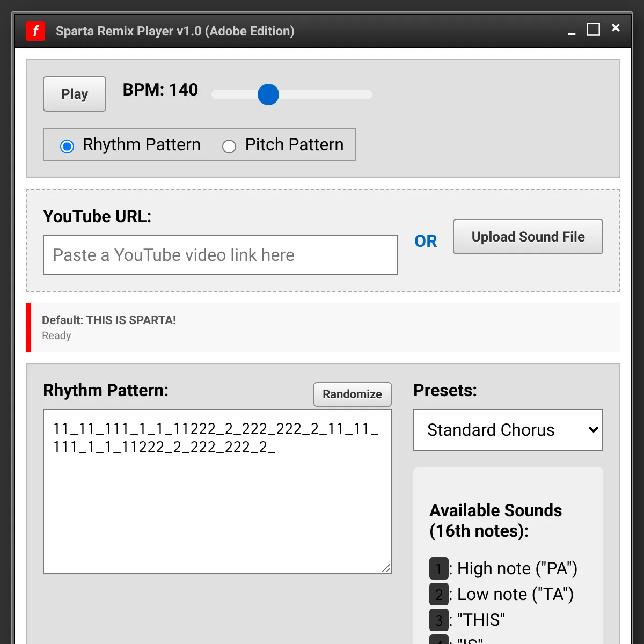Image resolution: width=644 pixels, height=644 pixels.
Task: Click the number 1 High note badge
Action: point(438,568)
